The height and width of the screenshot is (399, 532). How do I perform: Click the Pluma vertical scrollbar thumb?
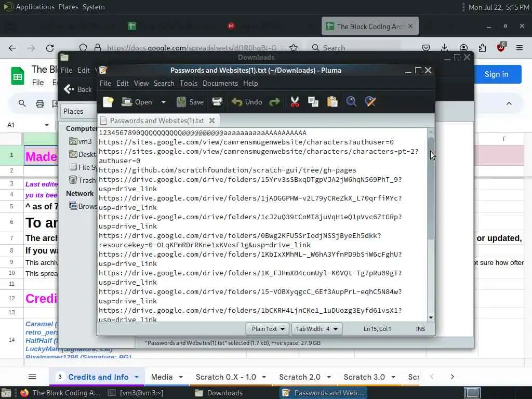(431, 188)
